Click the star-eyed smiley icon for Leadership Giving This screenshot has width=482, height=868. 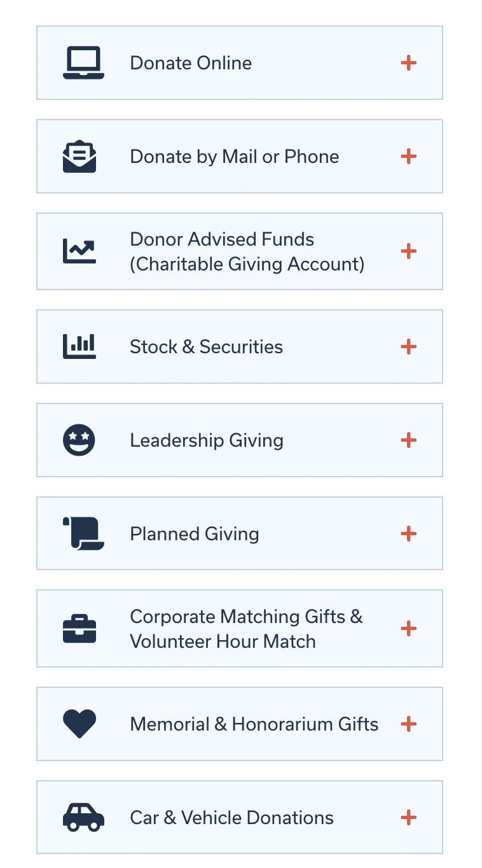click(79, 440)
